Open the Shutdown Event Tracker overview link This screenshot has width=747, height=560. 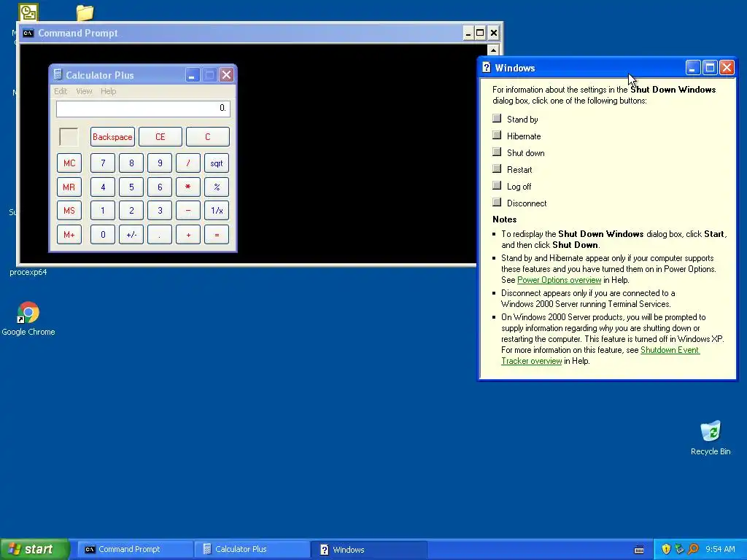[600, 355]
